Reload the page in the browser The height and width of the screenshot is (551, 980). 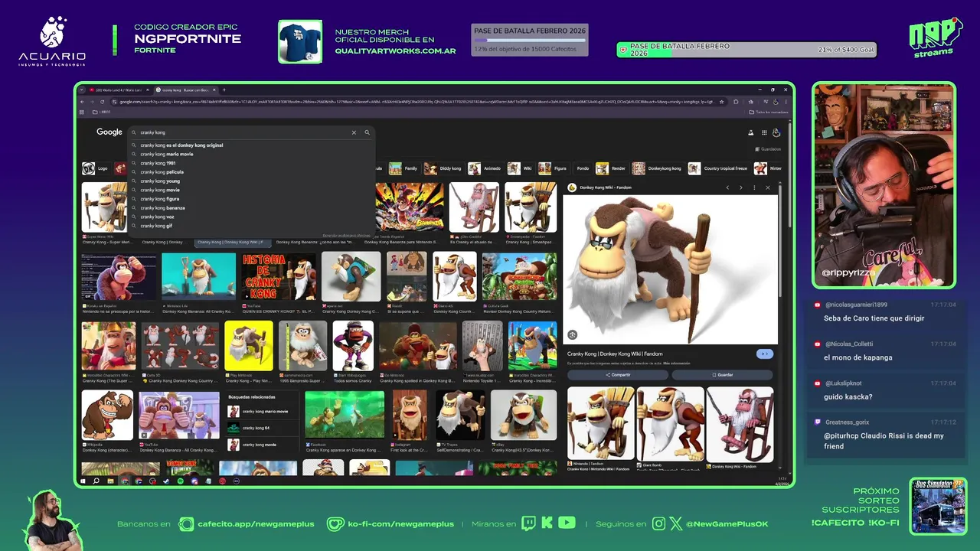point(103,101)
